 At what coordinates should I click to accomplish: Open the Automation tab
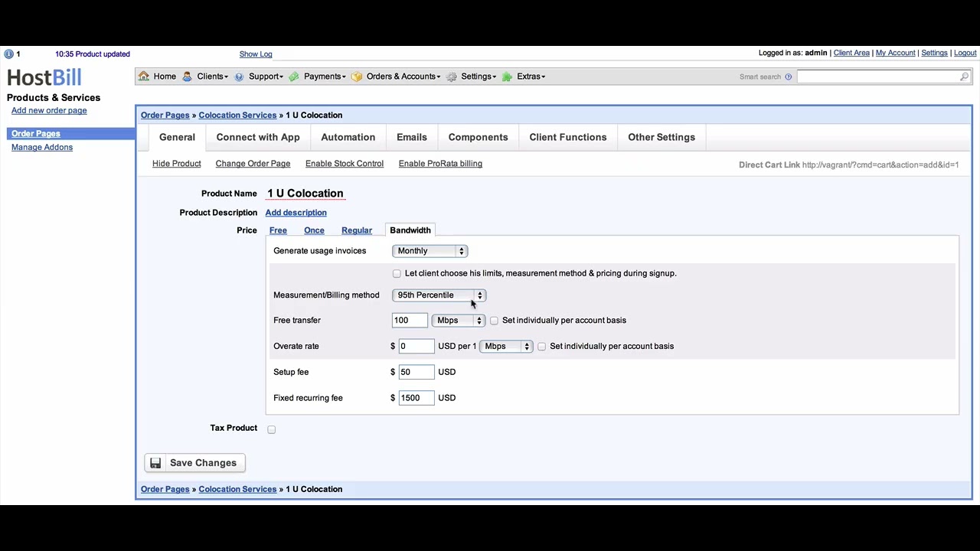[348, 137]
